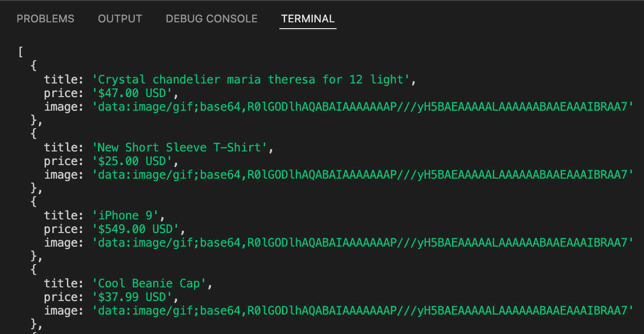Click the closing brace after the iPhone 9 object

click(33, 256)
